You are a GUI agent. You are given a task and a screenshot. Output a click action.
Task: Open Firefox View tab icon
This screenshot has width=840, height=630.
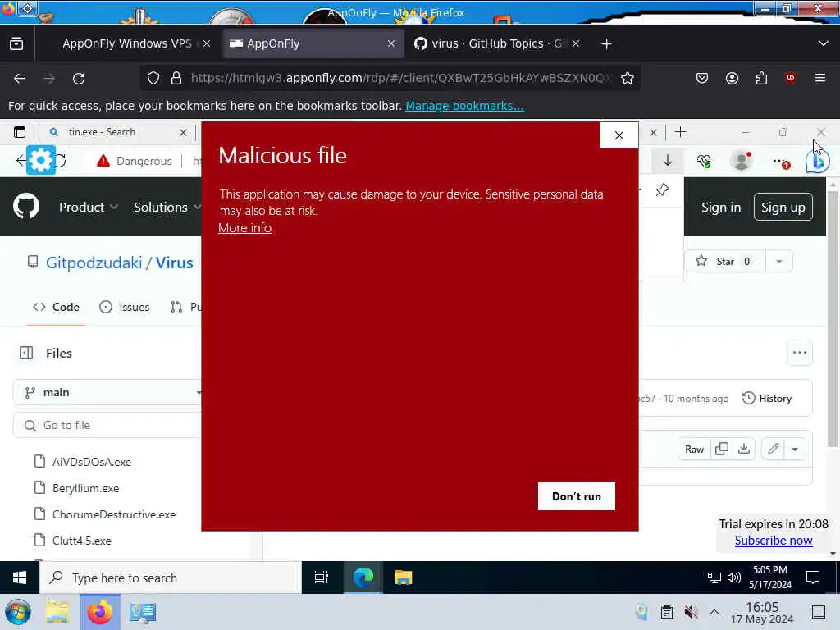[x=16, y=44]
